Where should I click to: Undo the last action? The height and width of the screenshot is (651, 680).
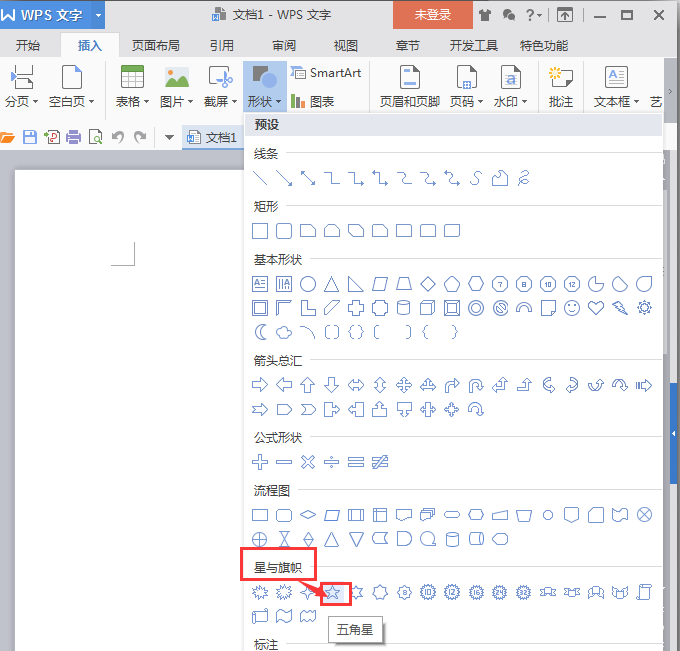118,137
